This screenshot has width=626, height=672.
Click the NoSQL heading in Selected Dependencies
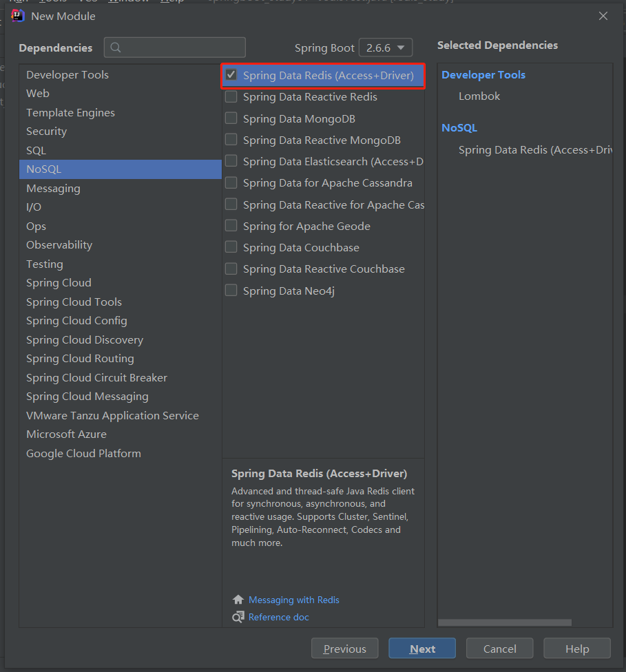tap(459, 128)
